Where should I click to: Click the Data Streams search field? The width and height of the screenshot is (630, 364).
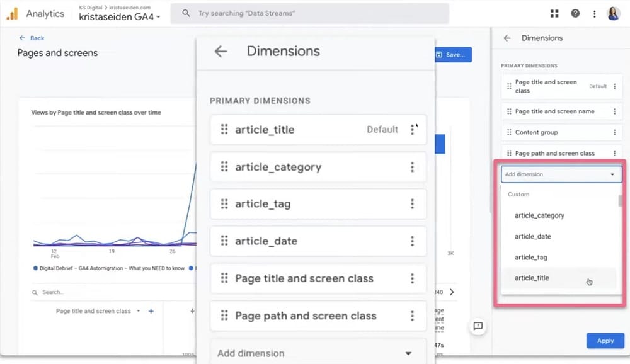pos(312,13)
